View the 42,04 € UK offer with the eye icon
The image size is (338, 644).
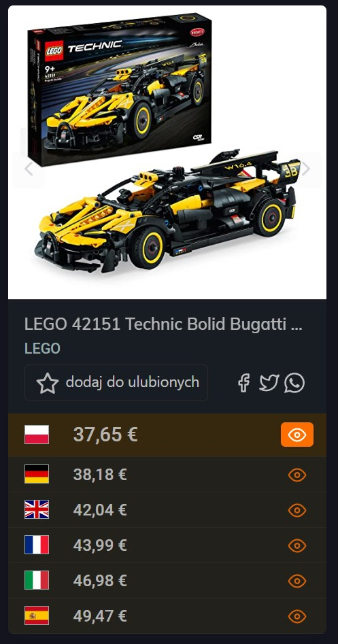coord(297,511)
